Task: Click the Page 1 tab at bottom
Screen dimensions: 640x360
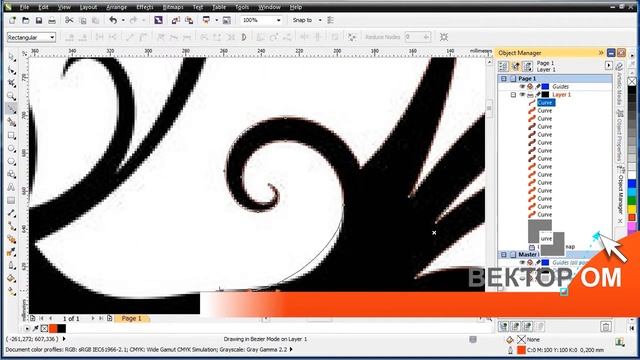Action: [x=131, y=318]
